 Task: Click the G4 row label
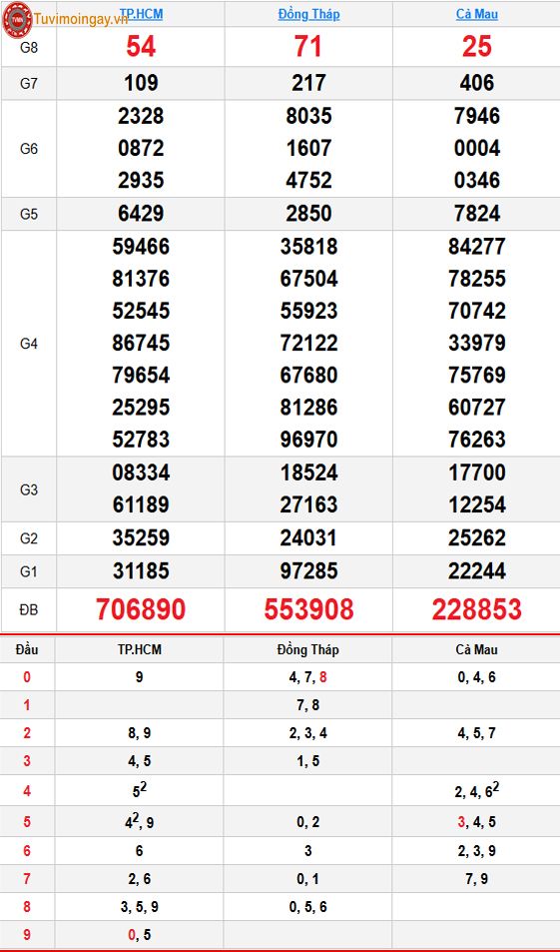coord(29,344)
